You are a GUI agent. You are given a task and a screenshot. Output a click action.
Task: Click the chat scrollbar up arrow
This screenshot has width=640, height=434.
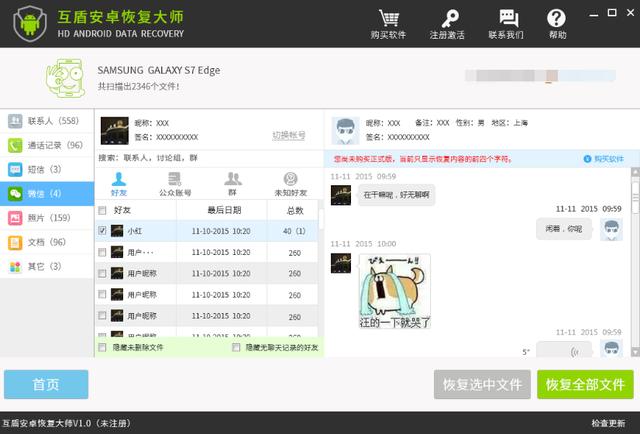click(636, 172)
